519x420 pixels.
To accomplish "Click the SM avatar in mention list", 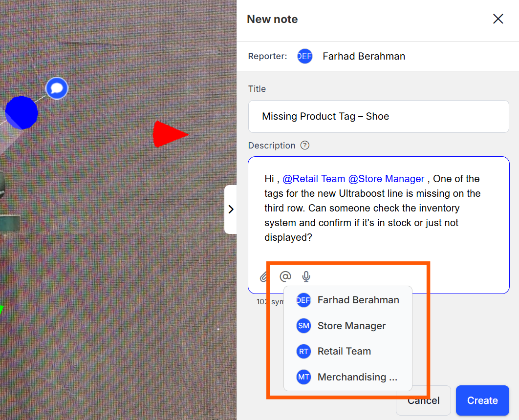I will (x=303, y=326).
